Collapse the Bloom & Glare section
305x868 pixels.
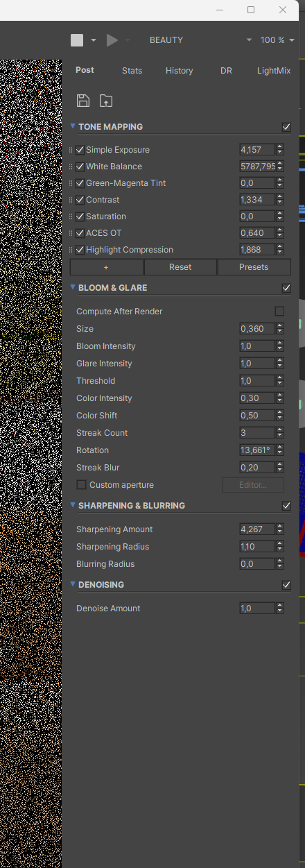(x=73, y=287)
